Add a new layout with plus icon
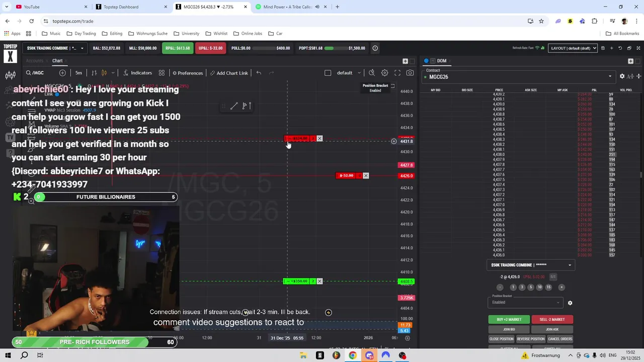The height and width of the screenshot is (362, 644). click(611, 48)
